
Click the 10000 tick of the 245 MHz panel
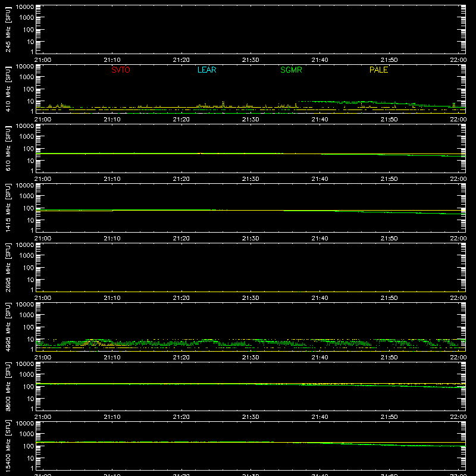tap(25, 7)
